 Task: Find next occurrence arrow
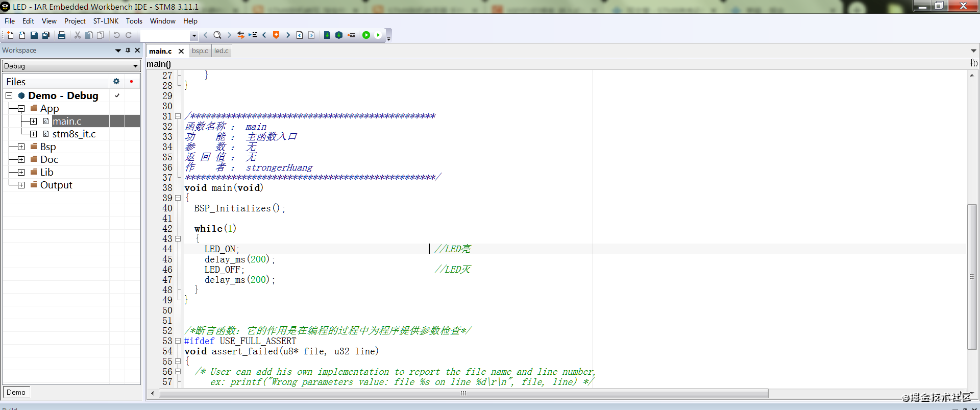tap(229, 35)
